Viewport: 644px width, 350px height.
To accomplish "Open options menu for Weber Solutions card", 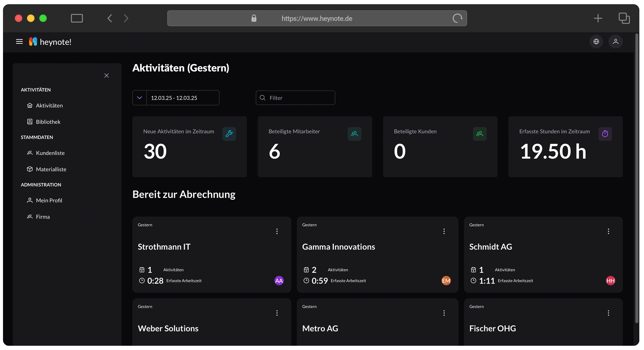I will [277, 313].
